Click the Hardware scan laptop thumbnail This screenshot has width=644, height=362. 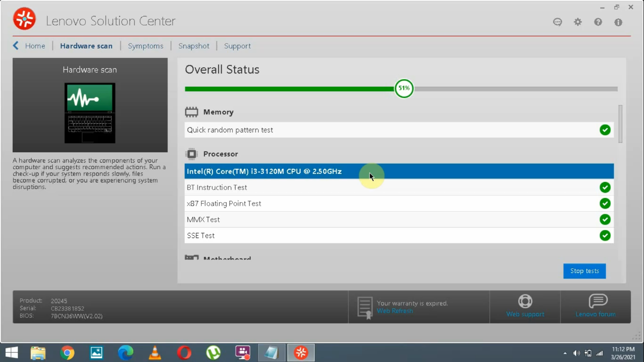point(90,113)
